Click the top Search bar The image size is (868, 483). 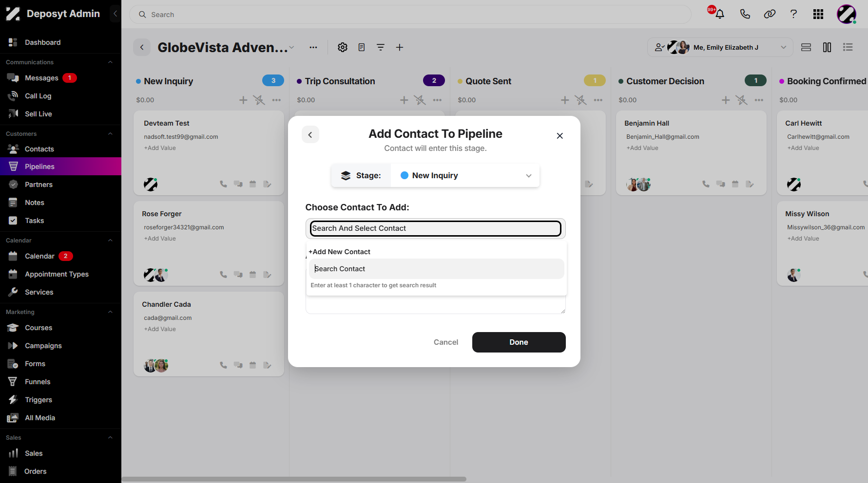coord(410,15)
